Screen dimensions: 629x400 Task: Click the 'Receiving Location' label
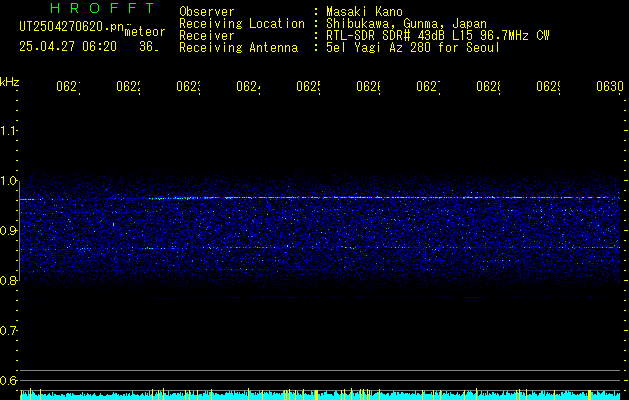tap(242, 24)
